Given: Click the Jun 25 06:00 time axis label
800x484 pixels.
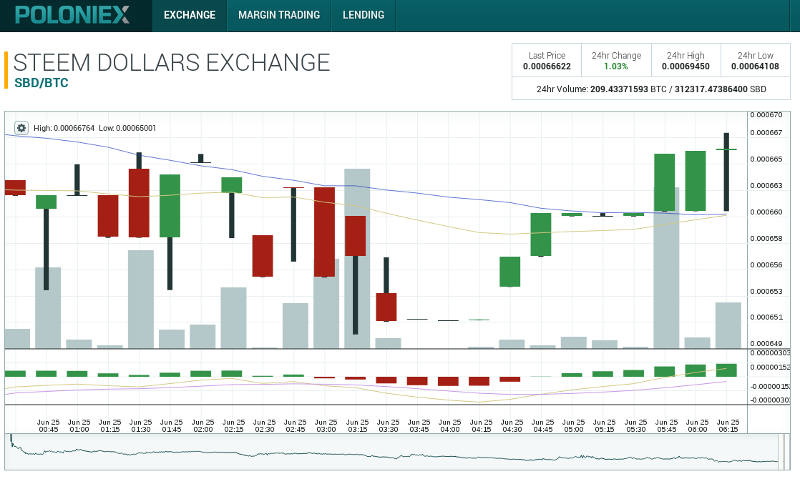Looking at the screenshot, I should point(697,426).
